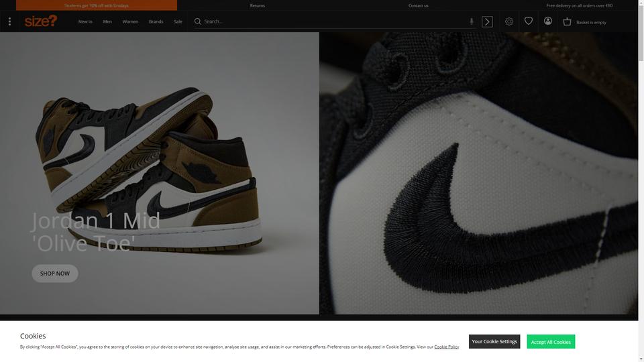Open the Returns link
The height and width of the screenshot is (362, 644).
(x=258, y=5)
